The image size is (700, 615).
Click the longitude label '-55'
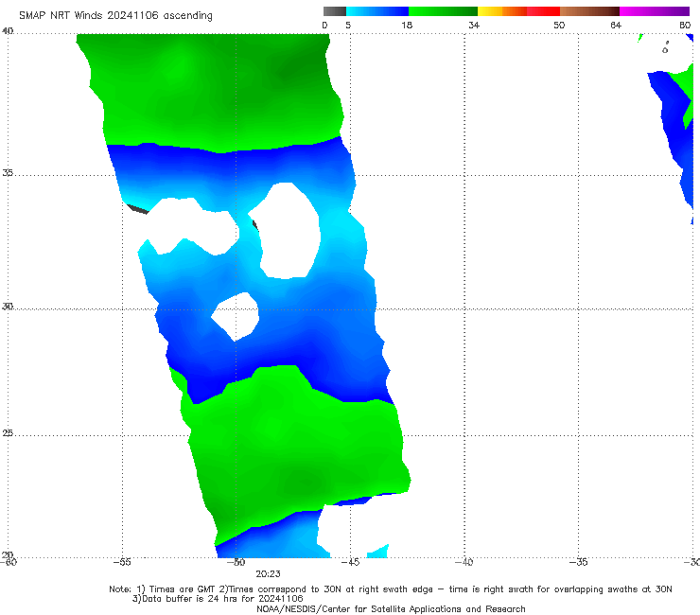pos(122,562)
